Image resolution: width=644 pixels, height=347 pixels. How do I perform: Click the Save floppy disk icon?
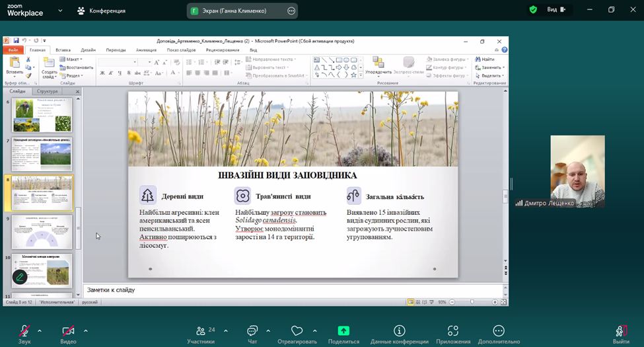[16, 41]
